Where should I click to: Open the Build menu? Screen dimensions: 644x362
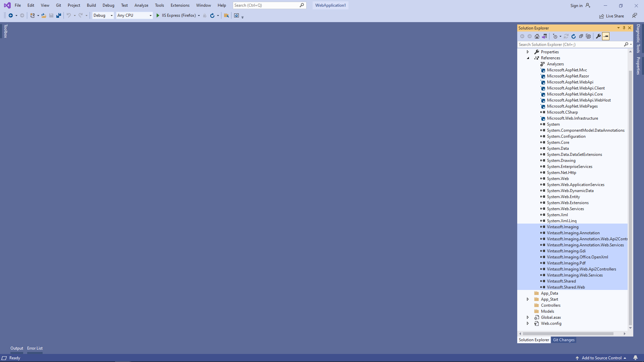click(x=91, y=5)
